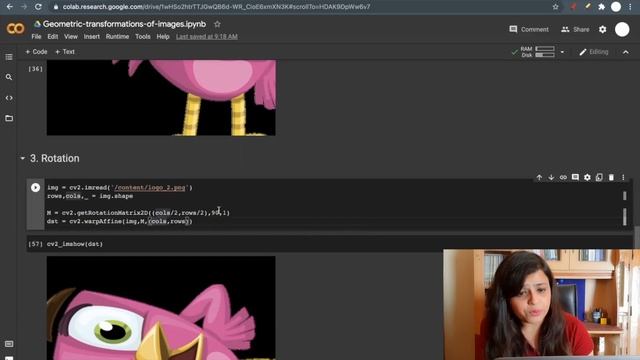This screenshot has height=360, width=640.
Task: Open find and replace sidebar icon
Action: point(9,77)
